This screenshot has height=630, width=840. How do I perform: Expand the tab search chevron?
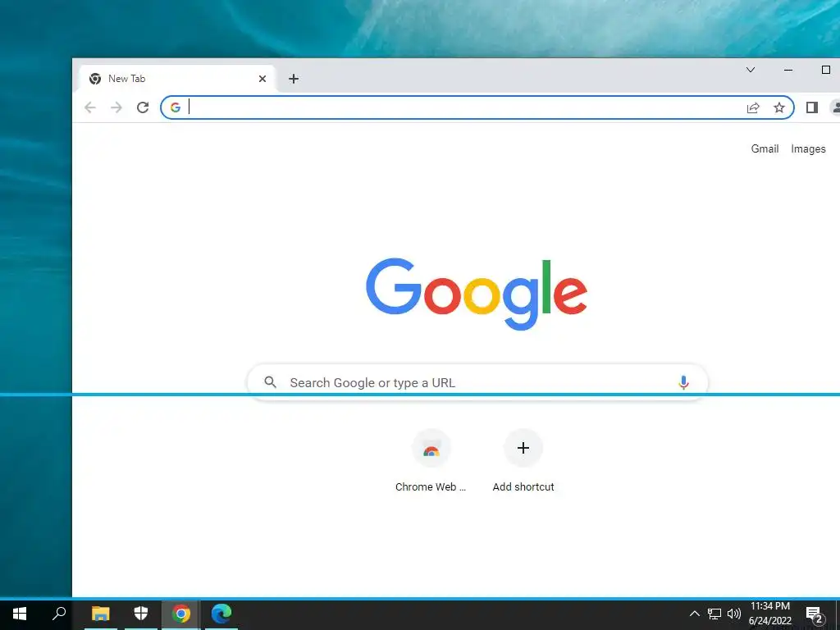coord(751,70)
